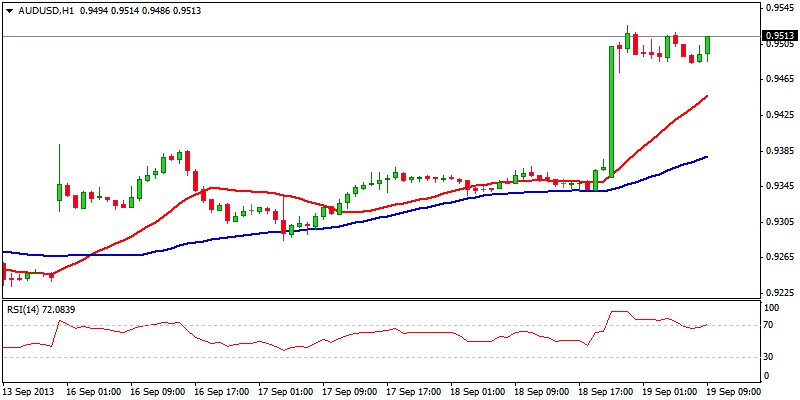Click the 13 Sep 2013 time label
800x400 pixels.
(26, 392)
